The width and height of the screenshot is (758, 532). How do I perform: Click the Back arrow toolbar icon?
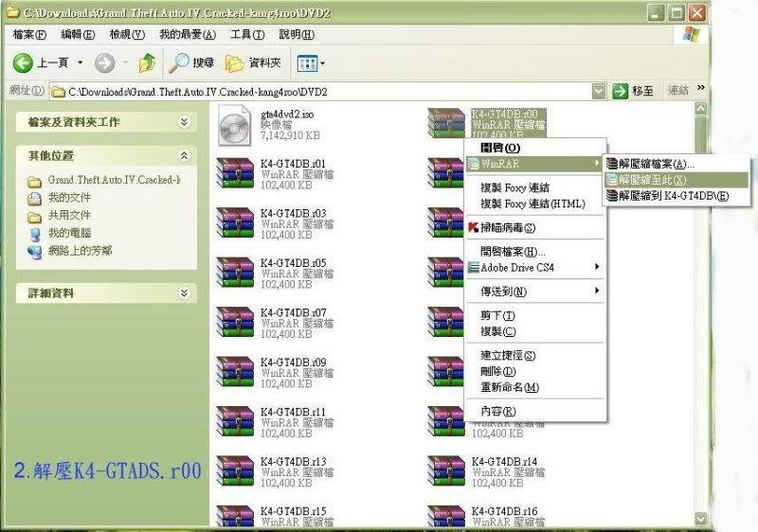pos(25,63)
